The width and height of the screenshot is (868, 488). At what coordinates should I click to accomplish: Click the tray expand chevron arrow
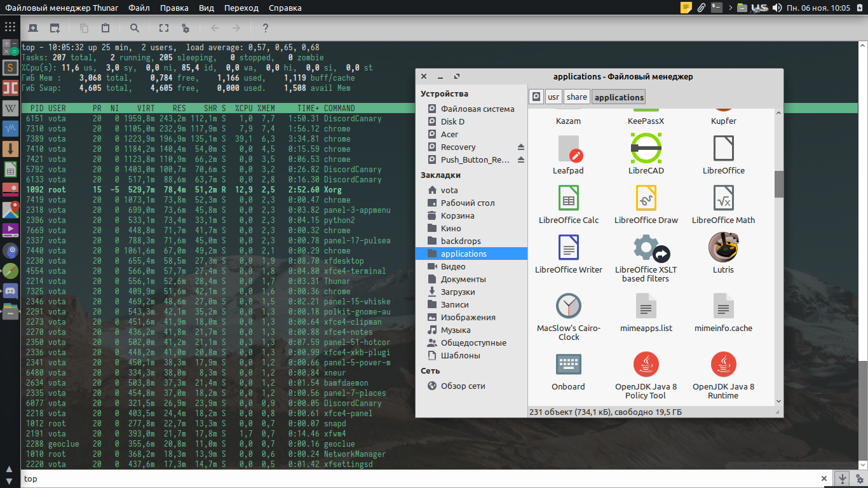point(731,8)
